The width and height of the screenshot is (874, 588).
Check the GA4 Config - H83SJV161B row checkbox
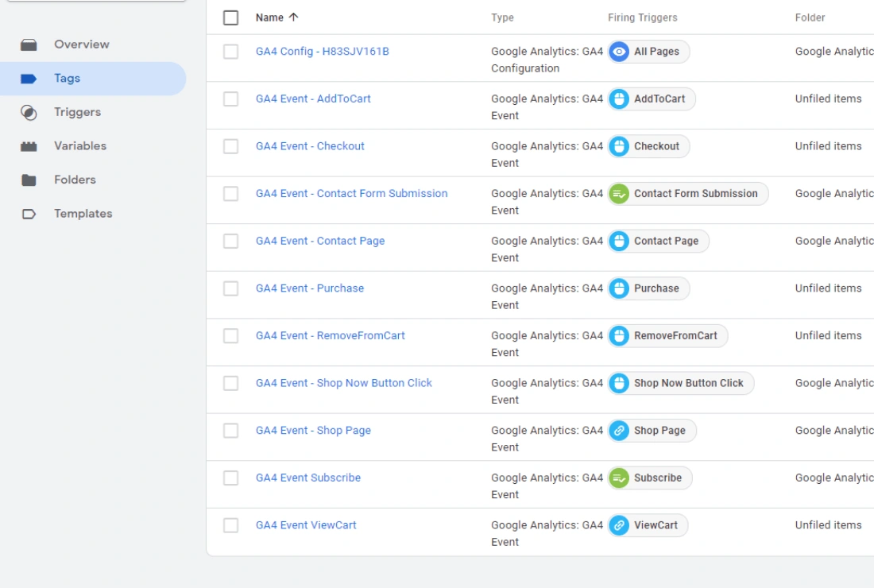[230, 52]
